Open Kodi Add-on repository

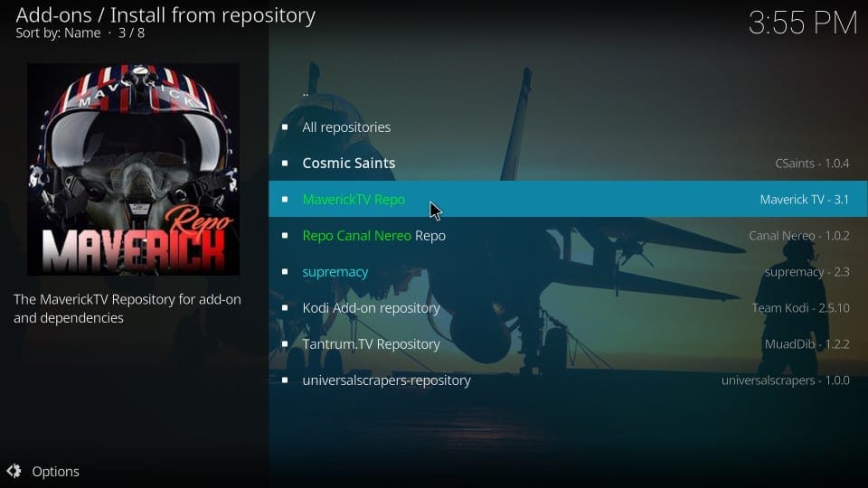point(568,307)
